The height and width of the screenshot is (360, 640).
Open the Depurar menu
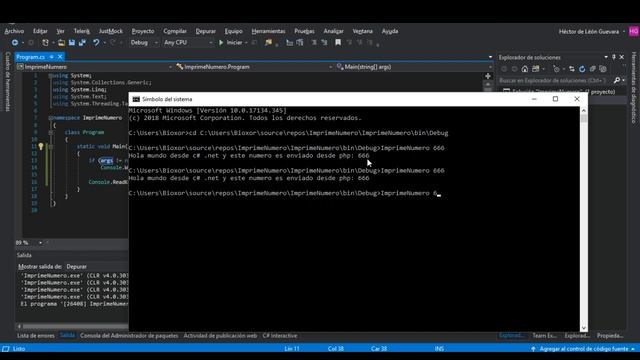coord(205,31)
